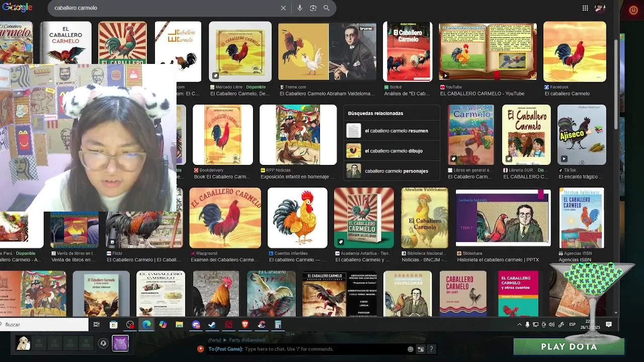Click the Windows 'Buscar' search box
The height and width of the screenshot is (362, 644).
44,325
